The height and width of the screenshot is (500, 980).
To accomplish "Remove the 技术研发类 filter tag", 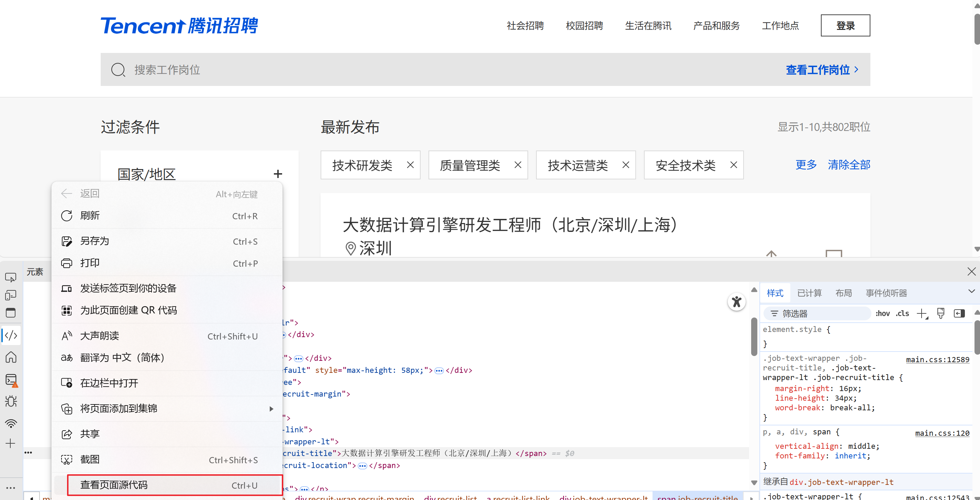I will [410, 165].
